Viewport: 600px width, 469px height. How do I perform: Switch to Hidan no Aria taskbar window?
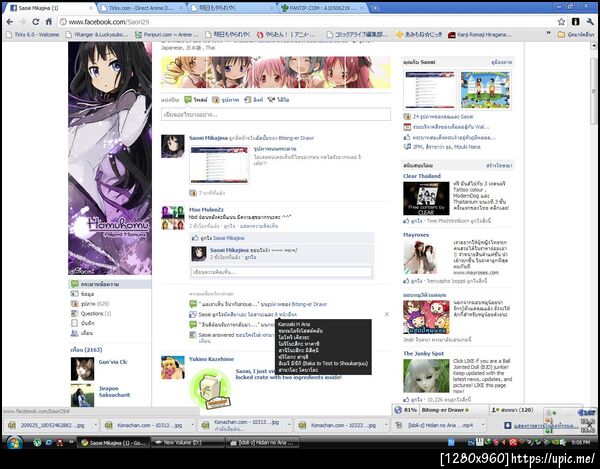tap(263, 443)
